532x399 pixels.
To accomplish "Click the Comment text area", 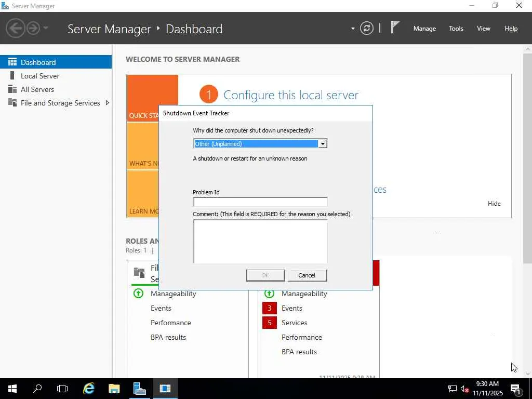I will [260, 241].
